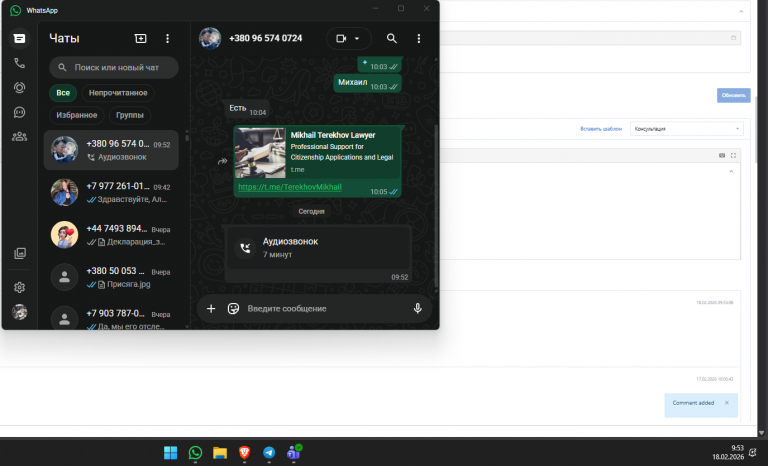Open the Mikhail Terekhov Lawyer link preview
The image size is (768, 466).
coord(317,152)
